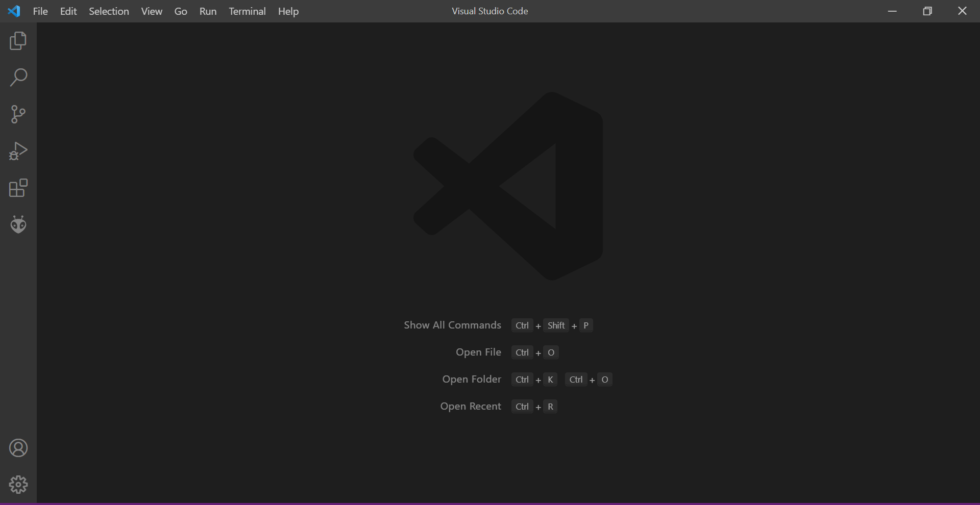Click the 'K' key hint
The width and height of the screenshot is (980, 505).
click(x=550, y=380)
